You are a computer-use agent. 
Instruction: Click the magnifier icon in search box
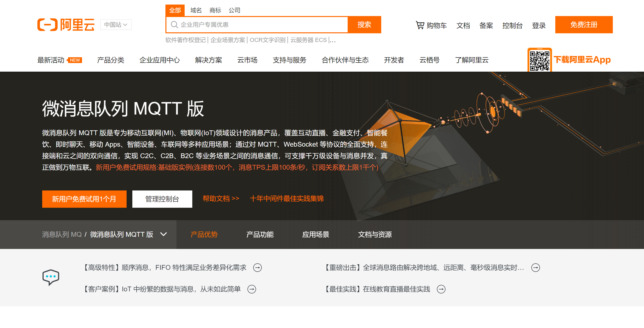click(174, 24)
